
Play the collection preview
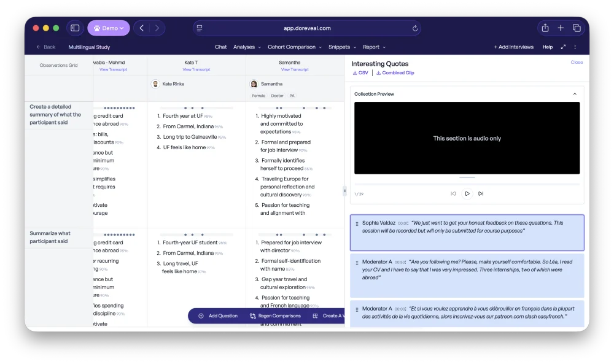(x=467, y=194)
